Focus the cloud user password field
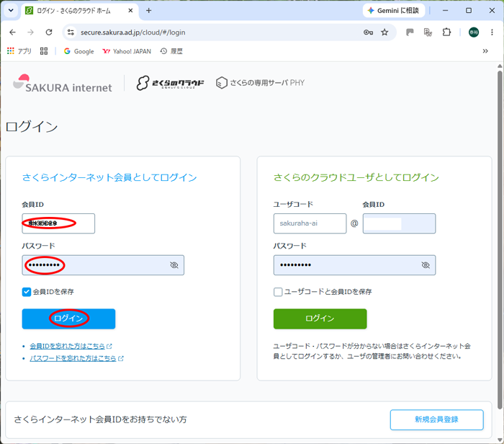The width and height of the screenshot is (504, 444). [354, 265]
